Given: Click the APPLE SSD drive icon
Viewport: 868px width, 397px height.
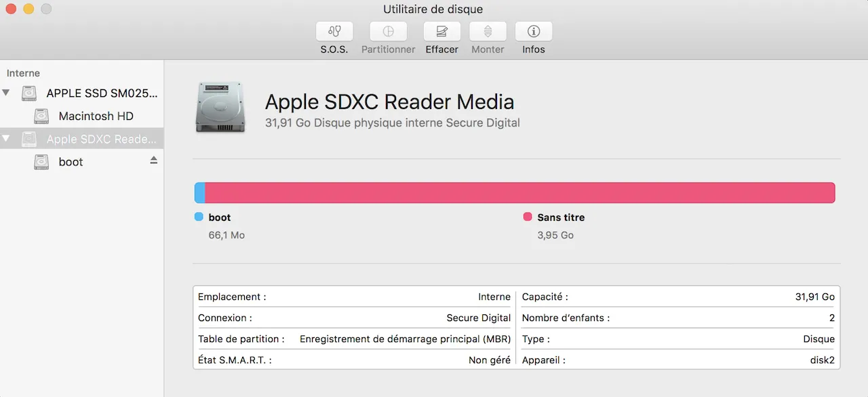Looking at the screenshot, I should point(29,93).
